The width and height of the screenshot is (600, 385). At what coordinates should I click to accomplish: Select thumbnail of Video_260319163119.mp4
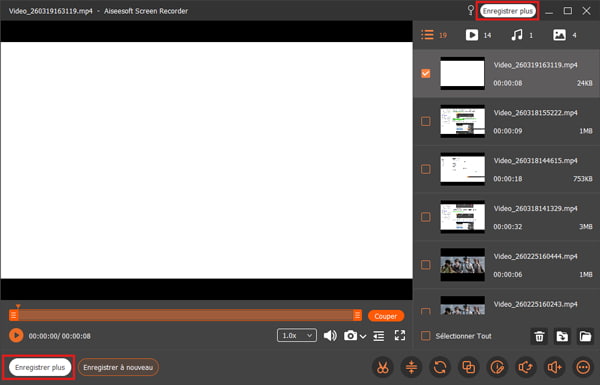pyautogui.click(x=462, y=73)
